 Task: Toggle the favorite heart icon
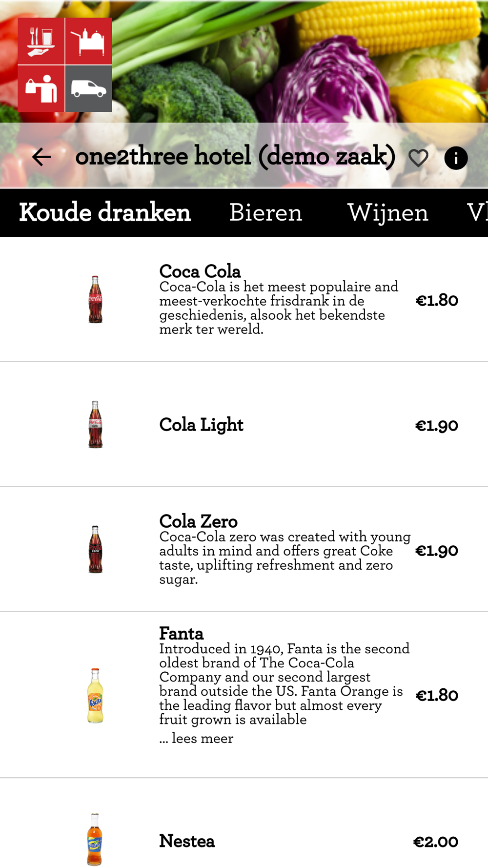tap(418, 158)
